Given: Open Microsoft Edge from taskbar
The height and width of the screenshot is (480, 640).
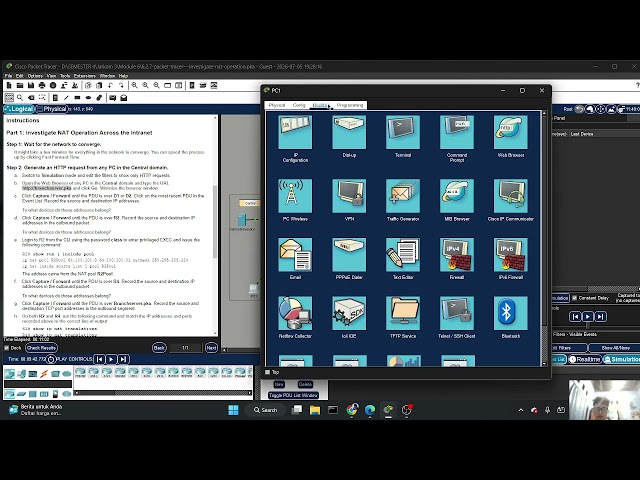Looking at the screenshot, I should 370,410.
